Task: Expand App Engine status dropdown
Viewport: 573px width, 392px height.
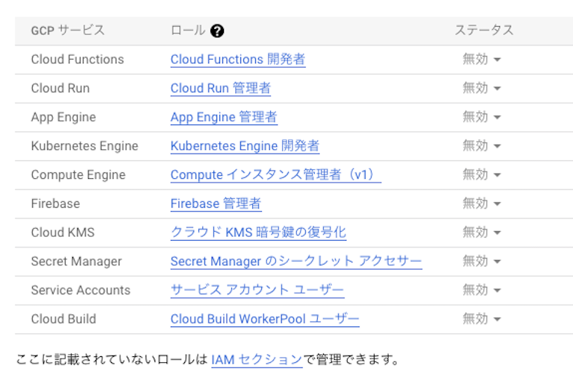Action: [481, 117]
